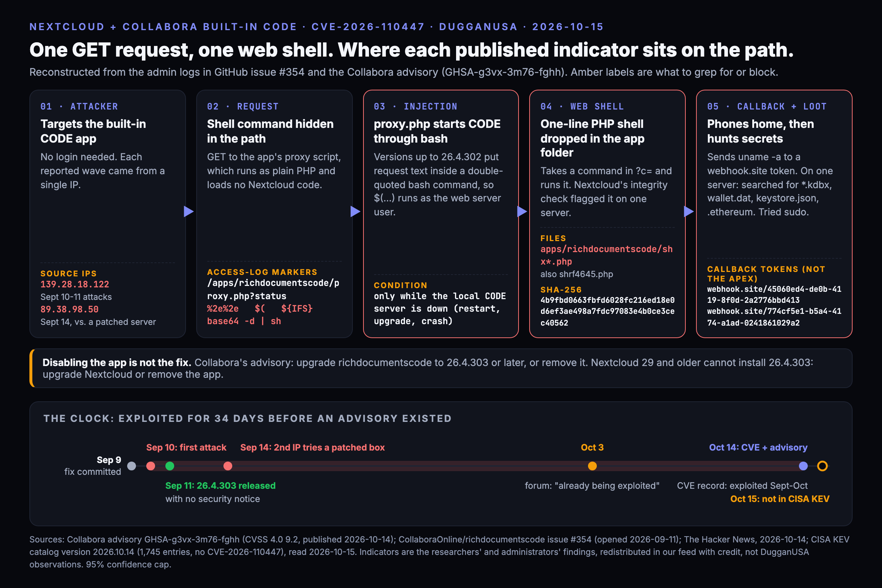Click source IP 89.38.98.50
Image resolution: width=882 pixels, height=588 pixels.
coord(69,310)
